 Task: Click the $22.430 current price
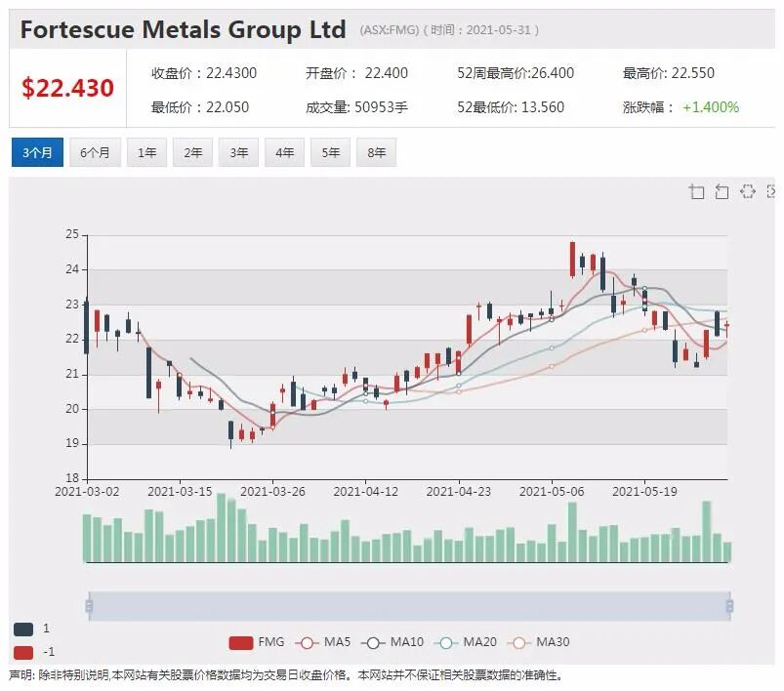click(x=68, y=88)
